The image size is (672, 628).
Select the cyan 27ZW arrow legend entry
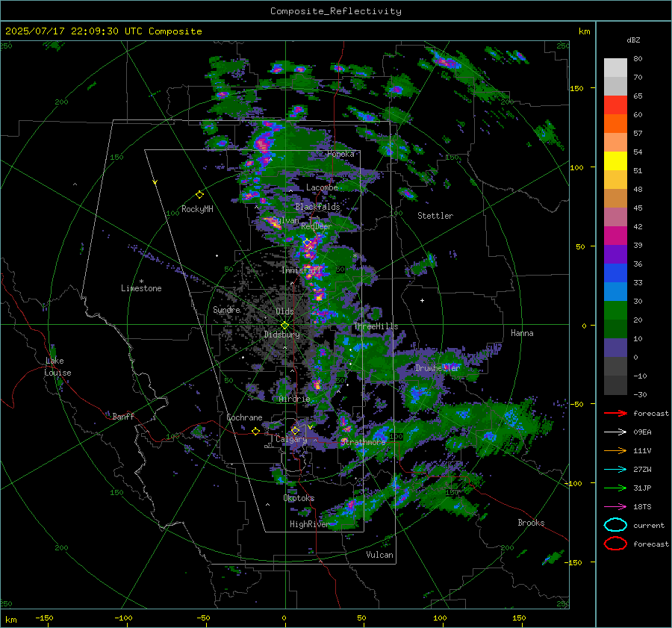[x=615, y=470]
